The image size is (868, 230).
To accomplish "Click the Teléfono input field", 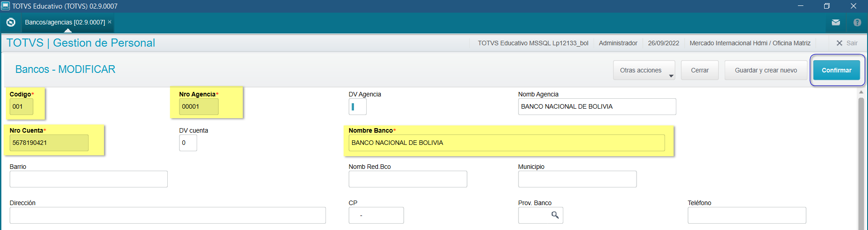I will click(747, 215).
